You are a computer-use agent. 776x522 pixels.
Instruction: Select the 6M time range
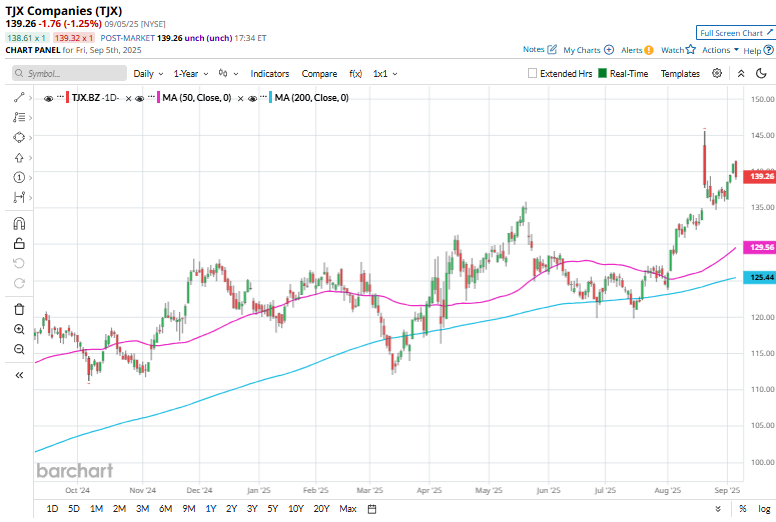coord(165,509)
